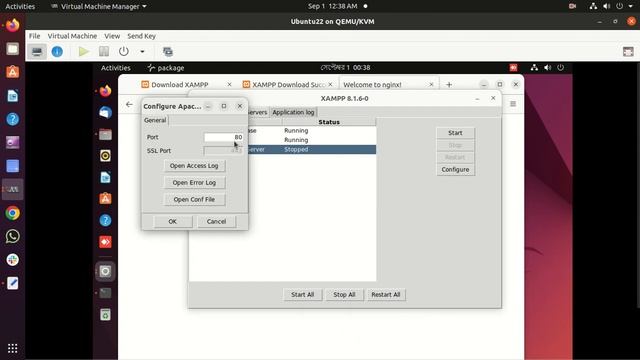
Task: Open the Send Key menu
Action: 141,36
